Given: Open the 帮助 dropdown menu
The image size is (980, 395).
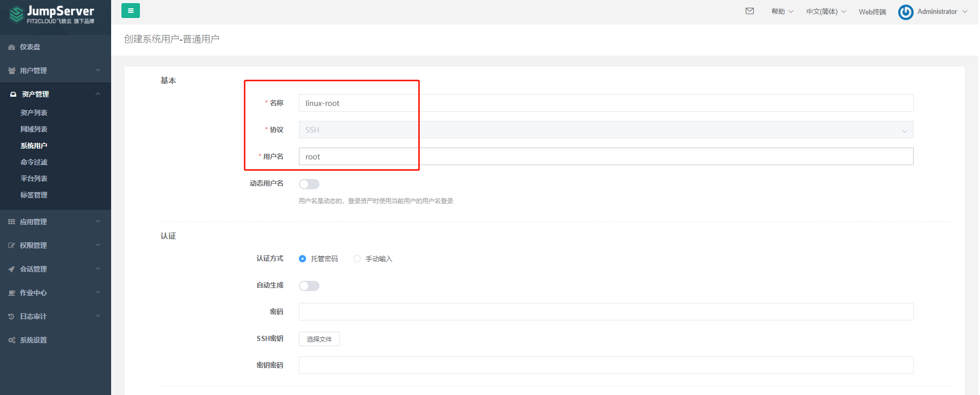Looking at the screenshot, I should tap(782, 11).
